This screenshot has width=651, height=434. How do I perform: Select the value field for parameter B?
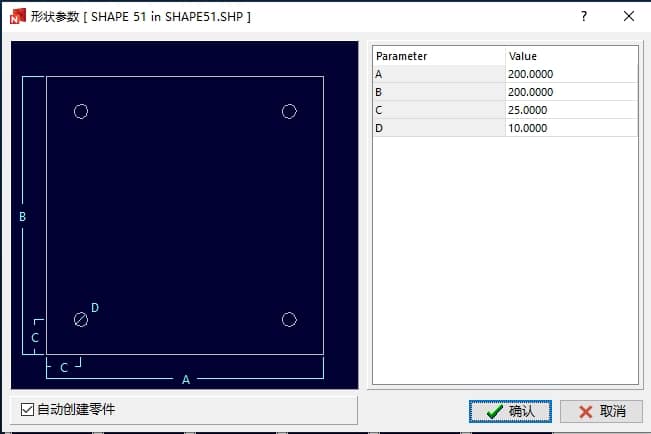pos(570,92)
